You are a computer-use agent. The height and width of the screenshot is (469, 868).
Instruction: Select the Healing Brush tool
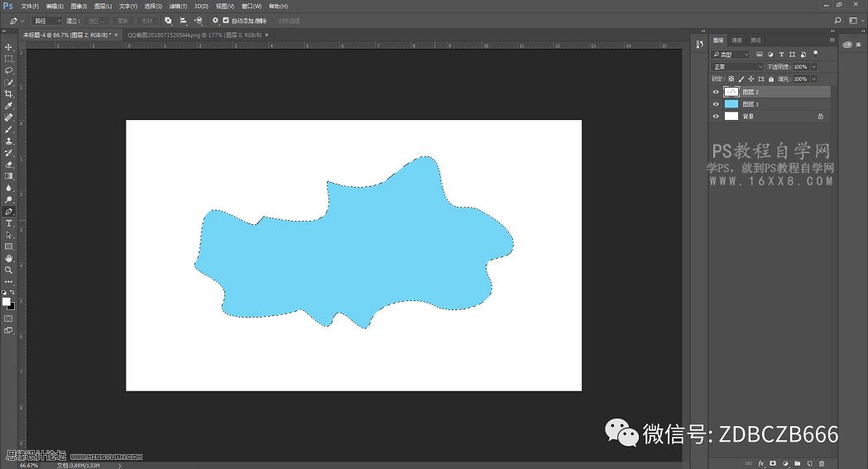tap(8, 117)
